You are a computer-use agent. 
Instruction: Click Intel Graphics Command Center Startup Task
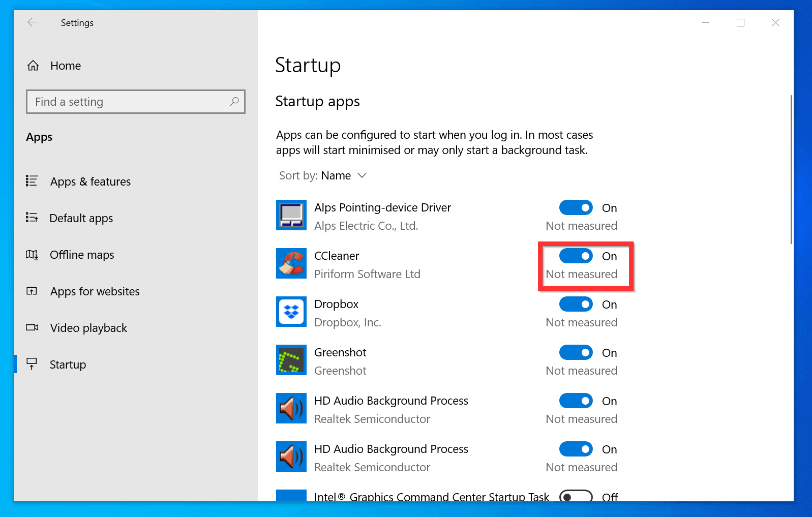click(x=432, y=497)
